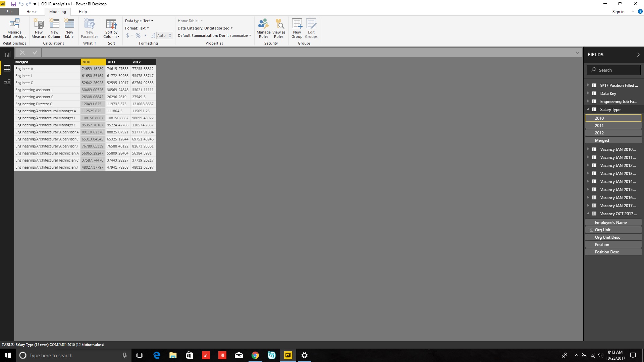Viewport: 644px width, 362px height.
Task: Open the Help tab
Action: pos(83,12)
